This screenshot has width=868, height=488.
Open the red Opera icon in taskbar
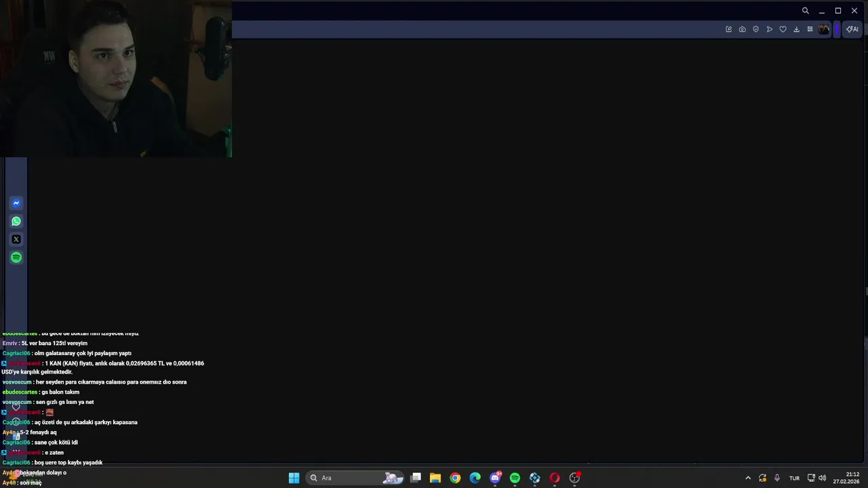(x=555, y=478)
